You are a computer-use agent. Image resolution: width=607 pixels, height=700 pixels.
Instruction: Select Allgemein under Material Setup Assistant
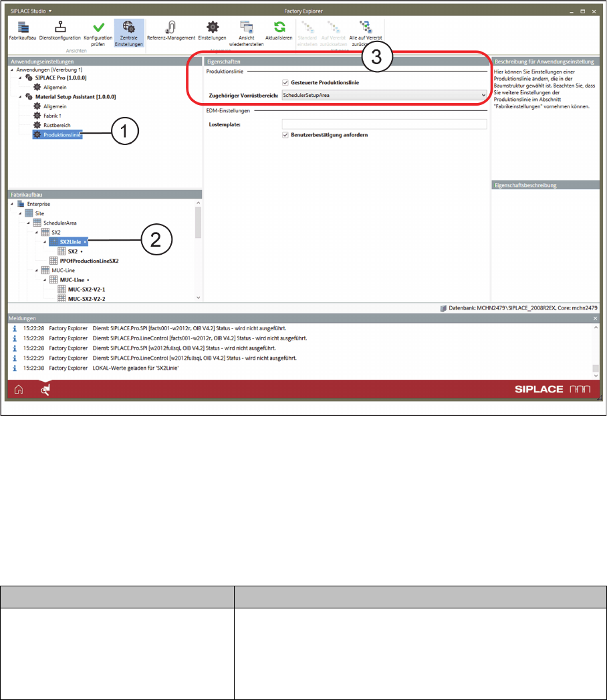(55, 107)
